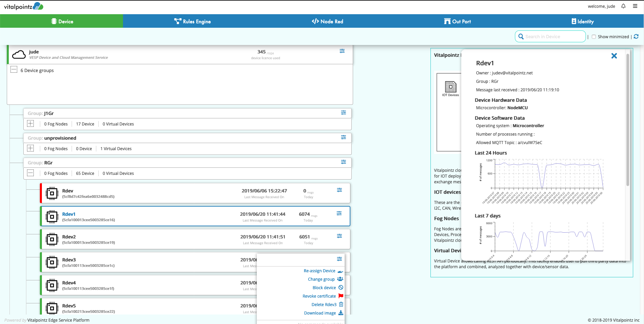
Task: Click the Rdev1 popup vertical scrollbar
Action: (x=628, y=120)
